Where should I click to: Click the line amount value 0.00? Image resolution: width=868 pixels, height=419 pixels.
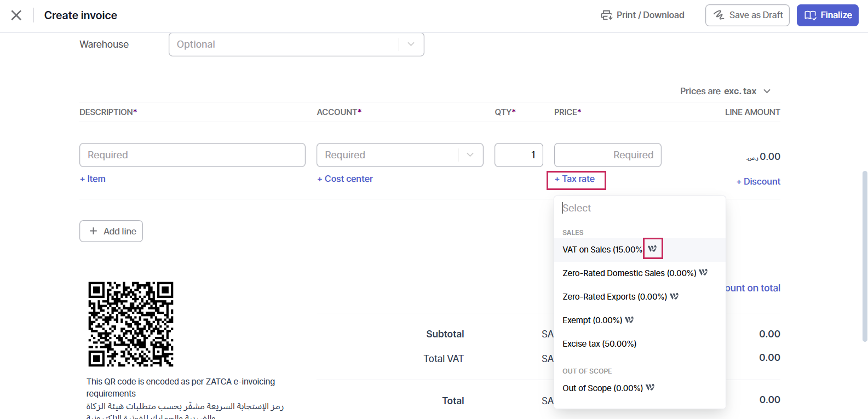click(x=763, y=157)
